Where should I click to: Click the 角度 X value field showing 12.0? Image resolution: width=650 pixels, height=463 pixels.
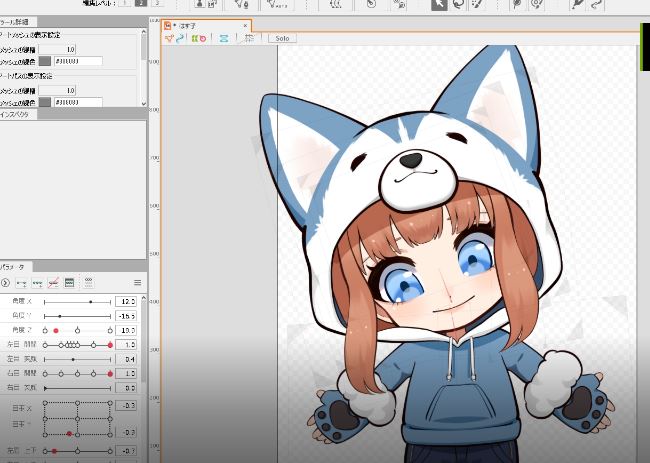click(x=126, y=301)
